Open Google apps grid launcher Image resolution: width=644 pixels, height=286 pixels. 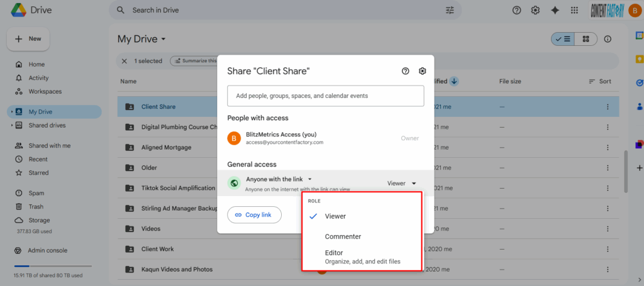coord(574,10)
